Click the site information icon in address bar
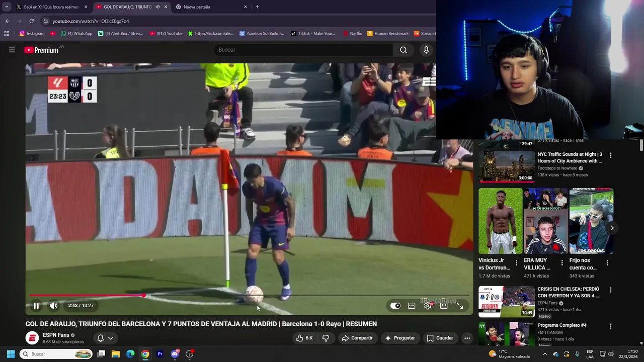 coord(46,21)
